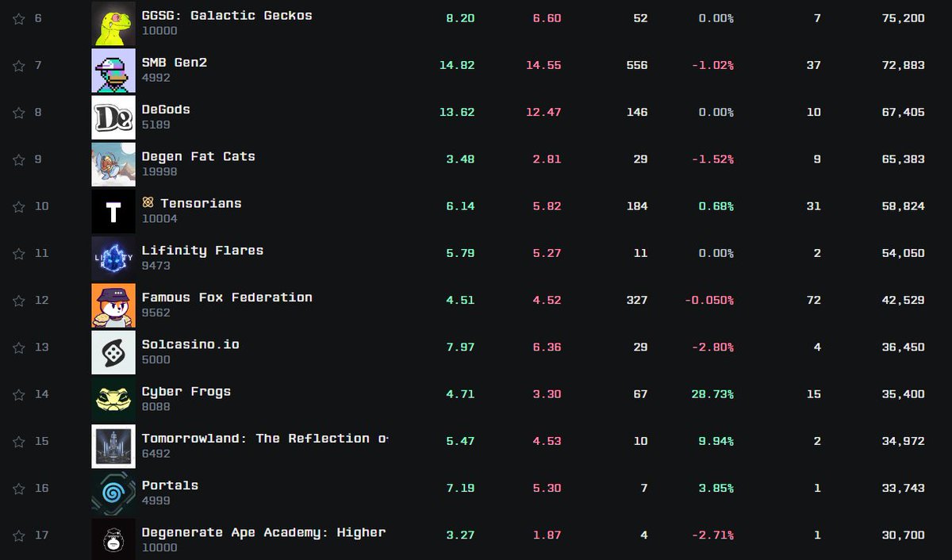Open the Galactic Geckos lizard thumbnail
The width and height of the screenshot is (952, 560).
pyautogui.click(x=113, y=23)
